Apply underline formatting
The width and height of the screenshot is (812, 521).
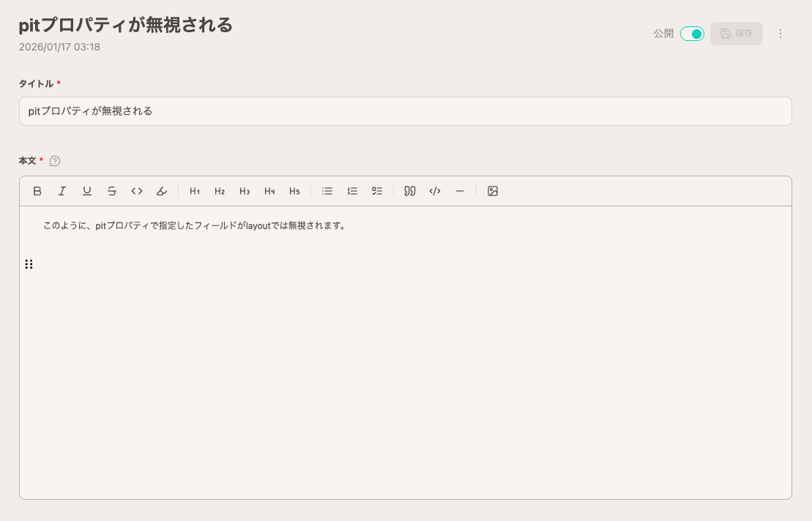tap(87, 191)
